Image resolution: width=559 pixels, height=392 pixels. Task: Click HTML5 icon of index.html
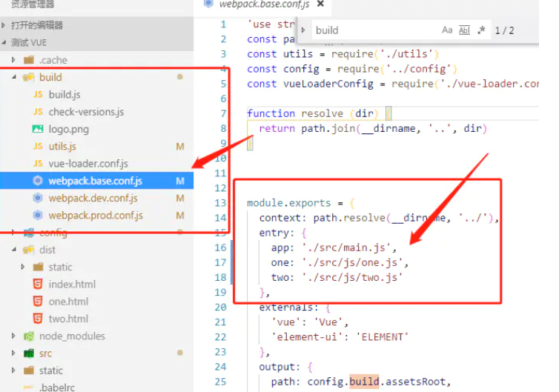[38, 284]
